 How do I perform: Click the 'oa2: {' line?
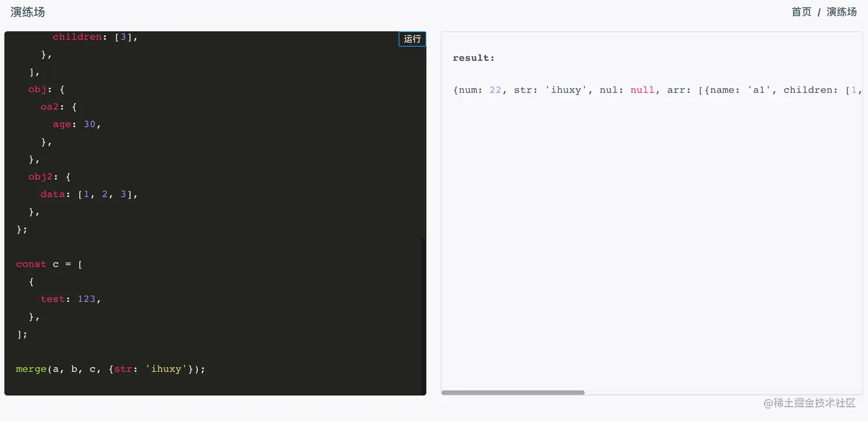59,107
